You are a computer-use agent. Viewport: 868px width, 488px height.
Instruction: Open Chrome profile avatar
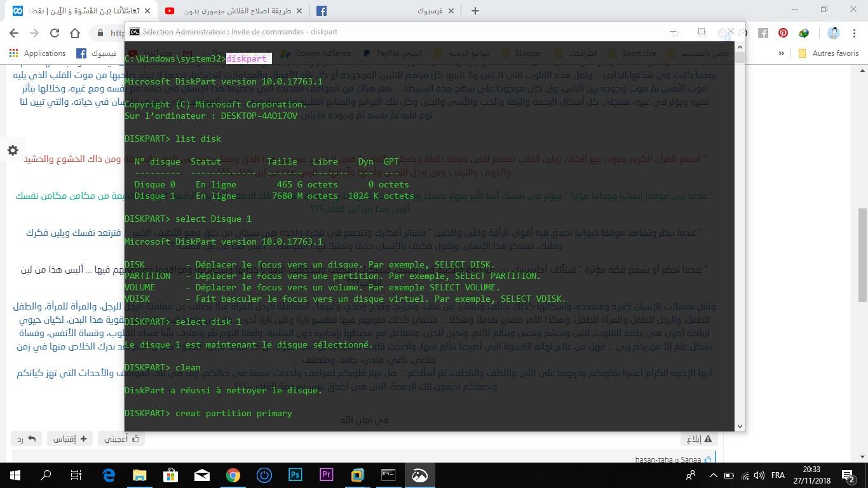click(x=834, y=33)
